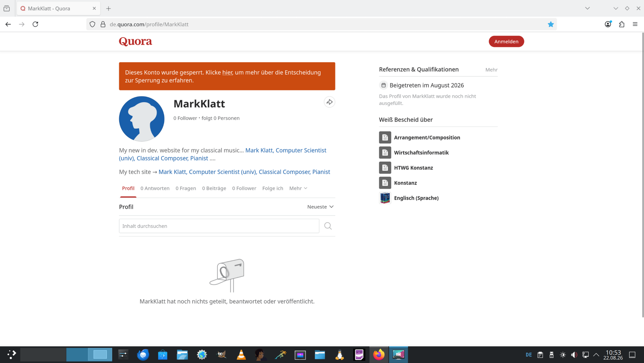This screenshot has width=644, height=363.
Task: Click the show desktop button in taskbar
Action: (x=632, y=355)
